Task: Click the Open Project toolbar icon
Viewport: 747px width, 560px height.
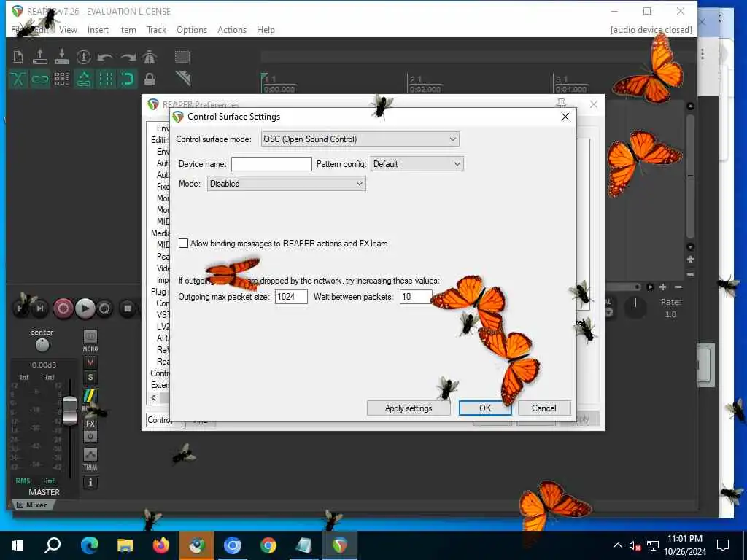Action: [x=40, y=57]
